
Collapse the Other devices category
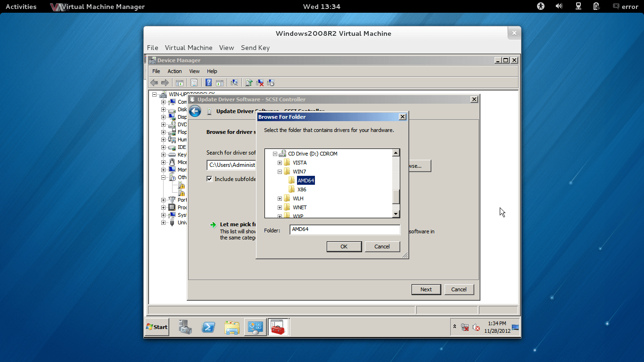point(163,177)
